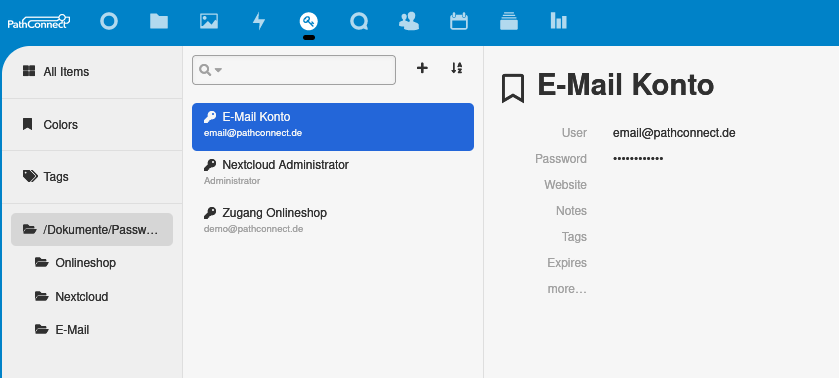The height and width of the screenshot is (378, 839).
Task: Open the Dashboard circle icon in top bar
Action: coord(109,21)
